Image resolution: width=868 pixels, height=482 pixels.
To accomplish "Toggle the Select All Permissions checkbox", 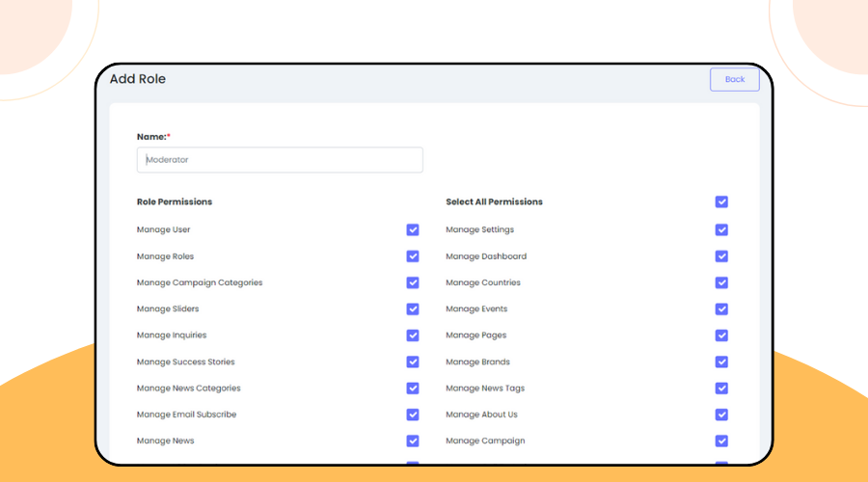I will click(x=721, y=202).
